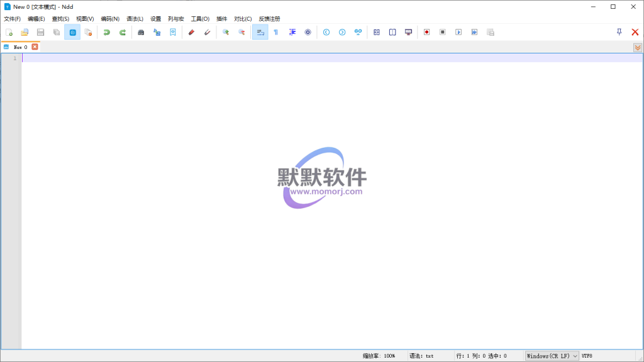Click the open folder toolbar icon
Viewport: 644px width, 362px height.
(x=25, y=32)
